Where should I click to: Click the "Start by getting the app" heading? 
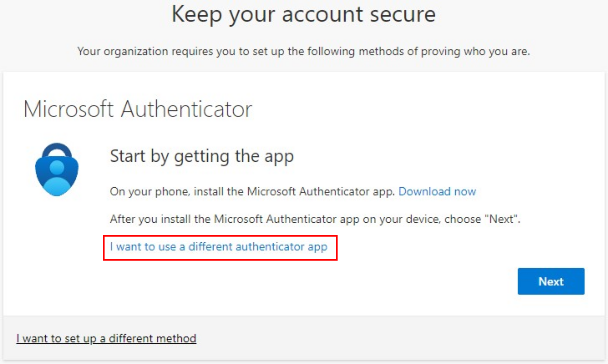(202, 156)
